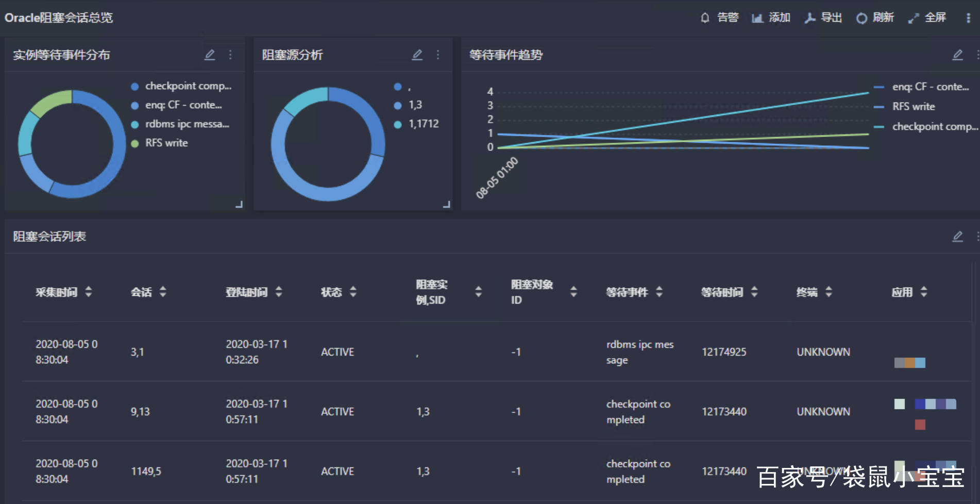The width and height of the screenshot is (980, 504).
Task: Sort table by 状态 column
Action: (x=353, y=292)
